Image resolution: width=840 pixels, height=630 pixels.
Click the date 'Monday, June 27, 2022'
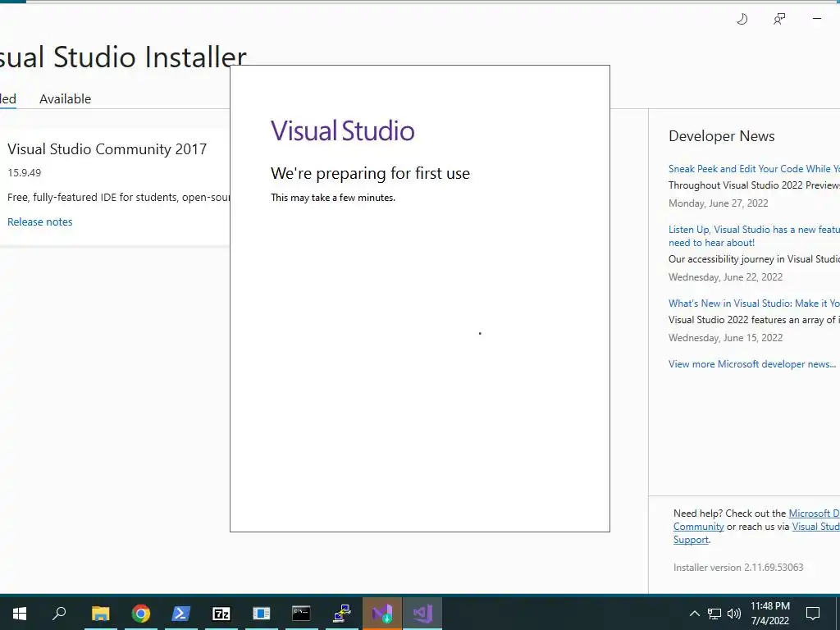[x=719, y=203]
